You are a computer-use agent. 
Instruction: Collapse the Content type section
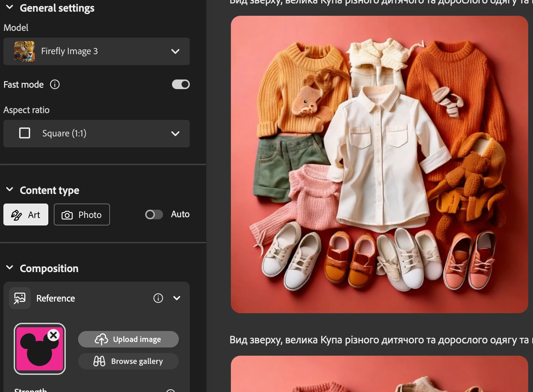[10, 189]
